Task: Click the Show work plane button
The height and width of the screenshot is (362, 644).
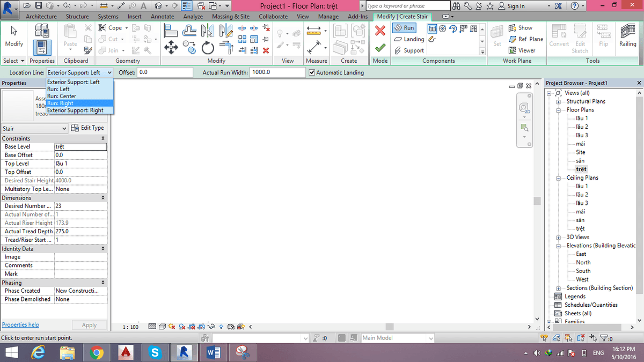Action: tap(521, 28)
